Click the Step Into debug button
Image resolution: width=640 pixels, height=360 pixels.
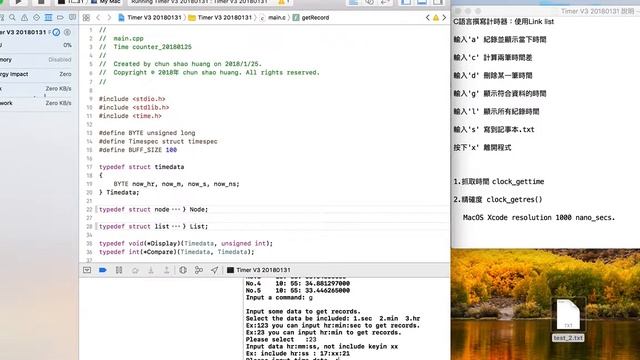(151, 270)
